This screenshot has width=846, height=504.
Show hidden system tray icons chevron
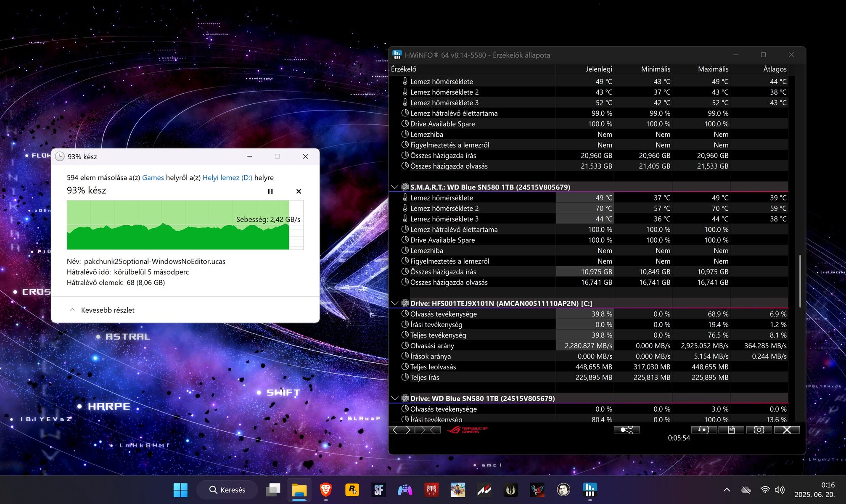coord(727,490)
